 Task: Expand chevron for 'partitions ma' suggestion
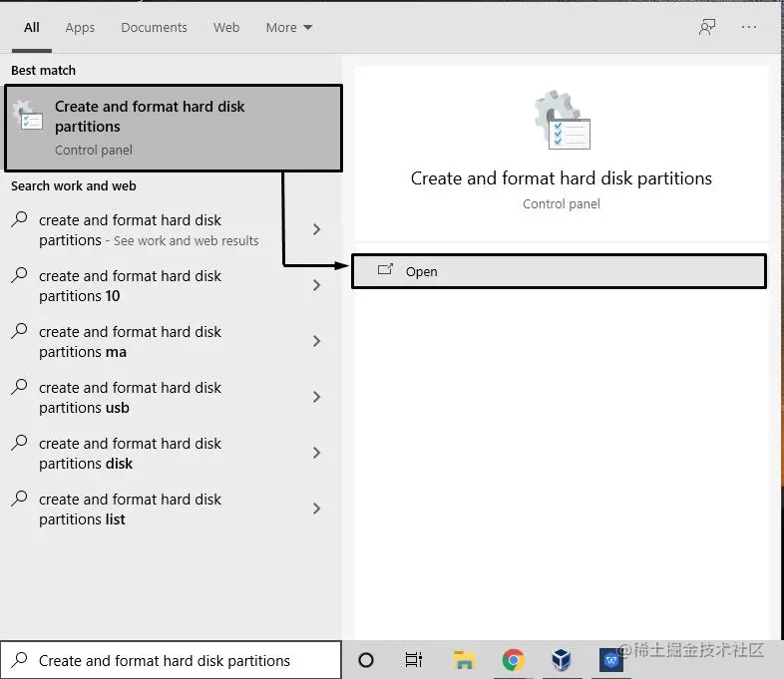(316, 341)
